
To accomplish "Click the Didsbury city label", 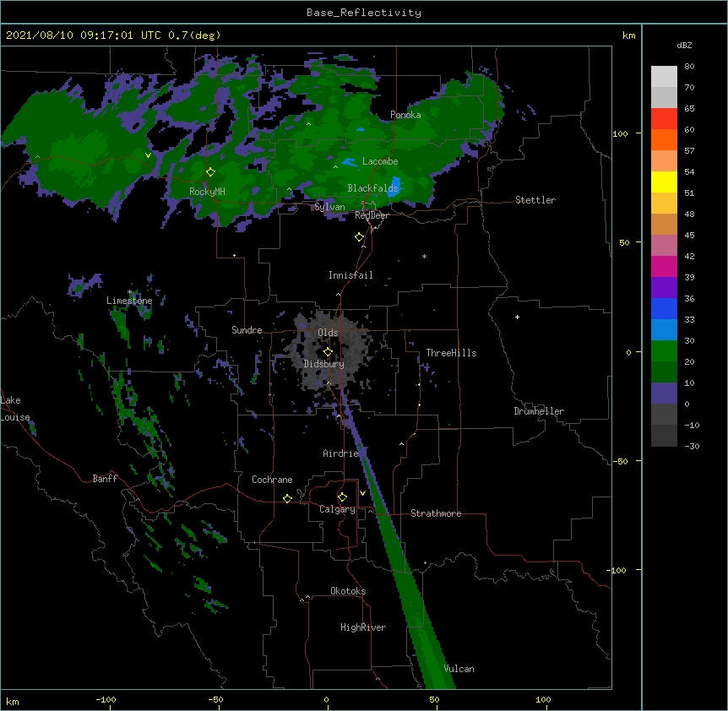I will tap(324, 364).
